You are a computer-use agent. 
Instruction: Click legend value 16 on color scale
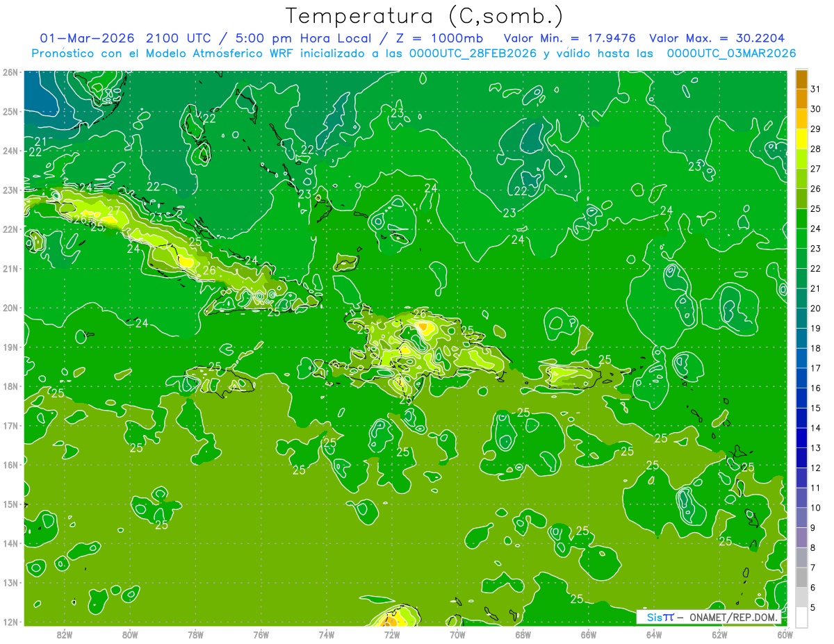[815, 388]
